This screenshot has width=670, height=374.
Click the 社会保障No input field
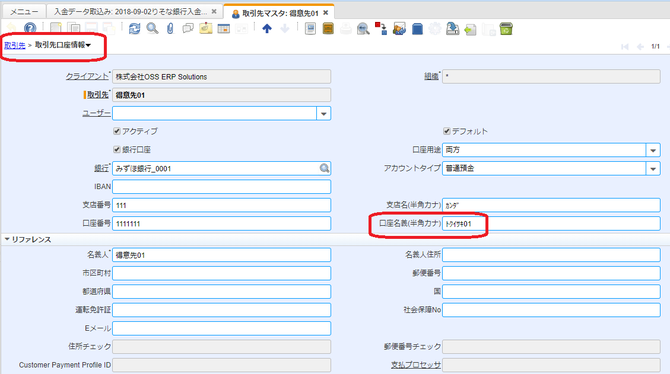tap(551, 310)
